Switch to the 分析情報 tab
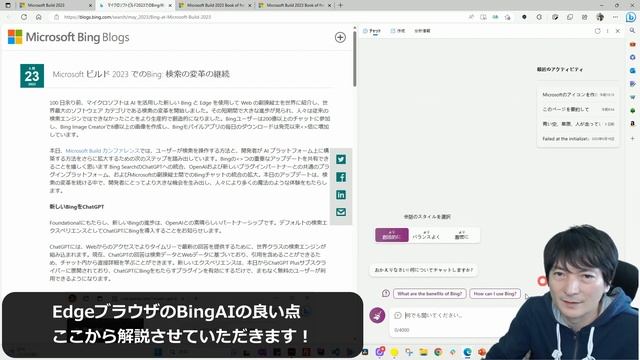 tap(422, 31)
